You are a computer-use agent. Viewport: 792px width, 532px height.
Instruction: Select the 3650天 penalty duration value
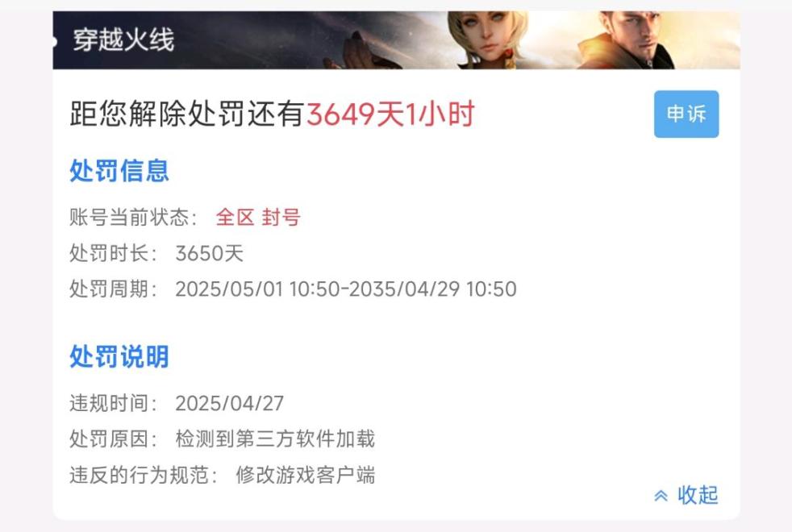[210, 253]
